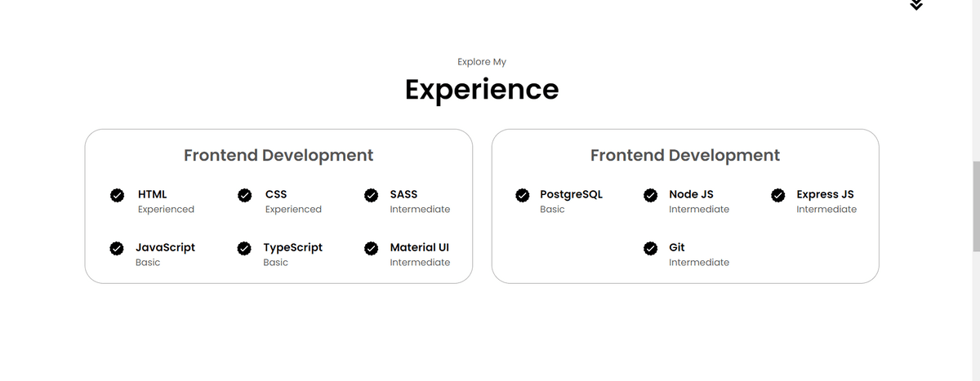Click the Explore My subtitle text
Viewport: 980px width, 381px height.
[x=482, y=62]
